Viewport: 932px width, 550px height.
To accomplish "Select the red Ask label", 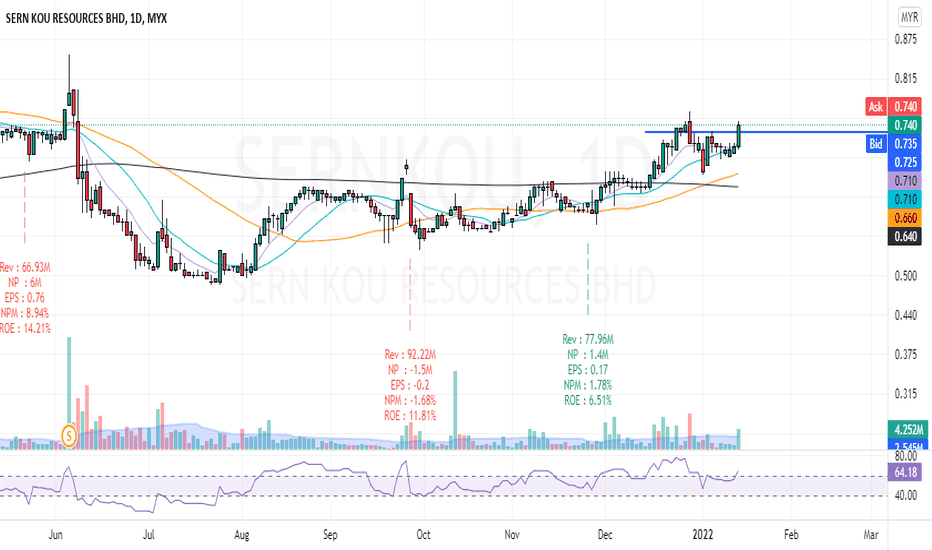I will [876, 106].
